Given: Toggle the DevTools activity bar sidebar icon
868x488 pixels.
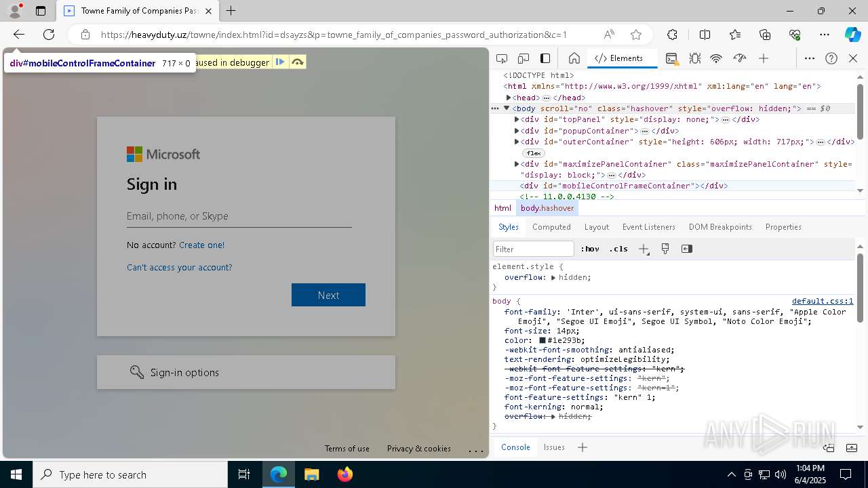Looking at the screenshot, I should coord(545,58).
